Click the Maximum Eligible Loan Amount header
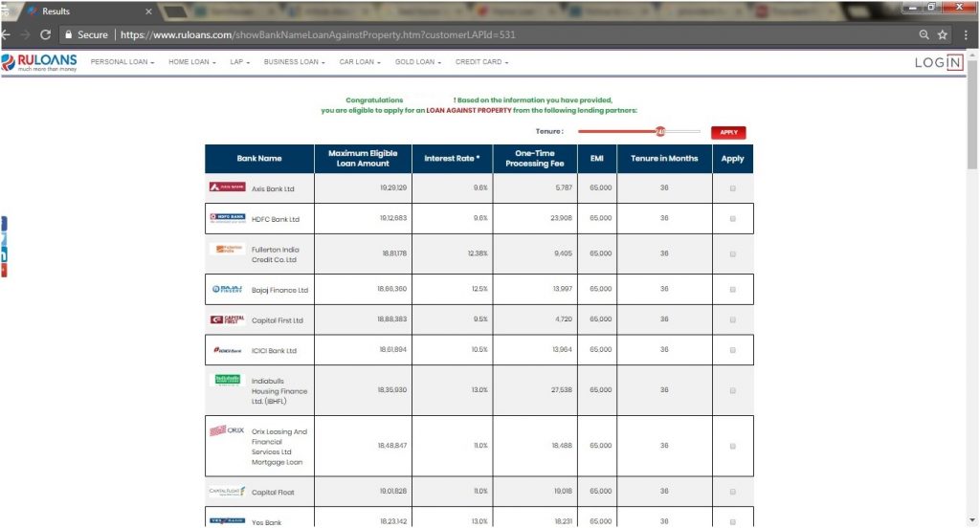Viewport: 980px width, 528px height. click(363, 159)
